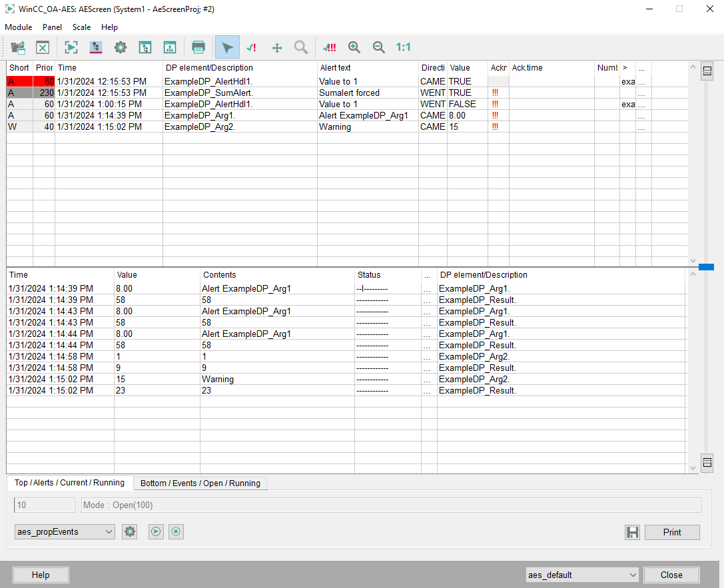Open the aes_propEvents dropdown
The height and width of the screenshot is (588, 724).
tap(65, 531)
